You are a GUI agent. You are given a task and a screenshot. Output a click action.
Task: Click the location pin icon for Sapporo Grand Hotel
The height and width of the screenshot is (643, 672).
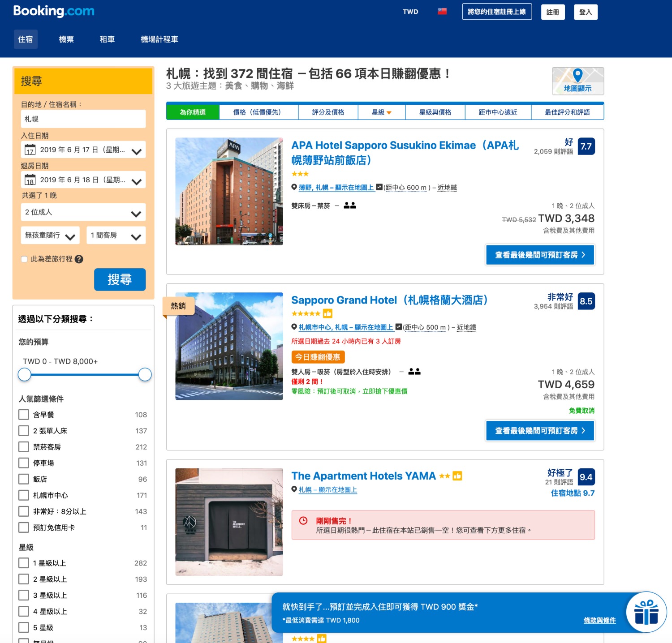coord(294,327)
